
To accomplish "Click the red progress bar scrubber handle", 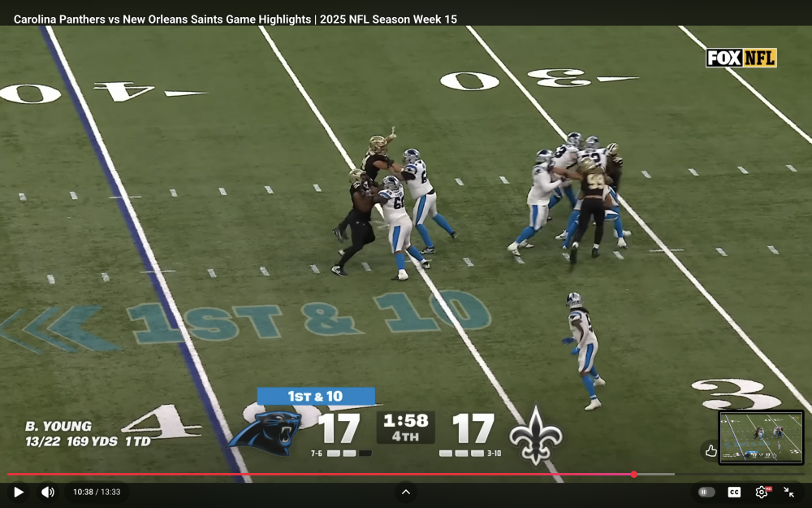I will pyautogui.click(x=633, y=474).
